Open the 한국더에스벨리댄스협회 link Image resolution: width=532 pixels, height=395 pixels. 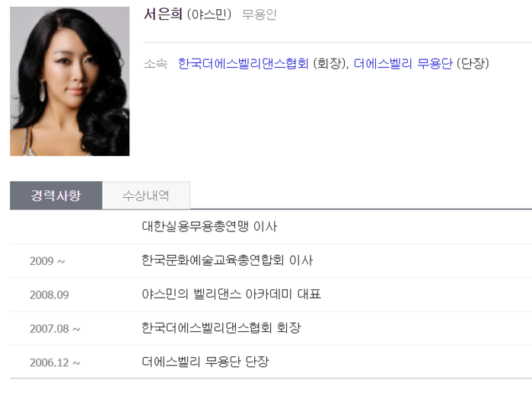243,63
